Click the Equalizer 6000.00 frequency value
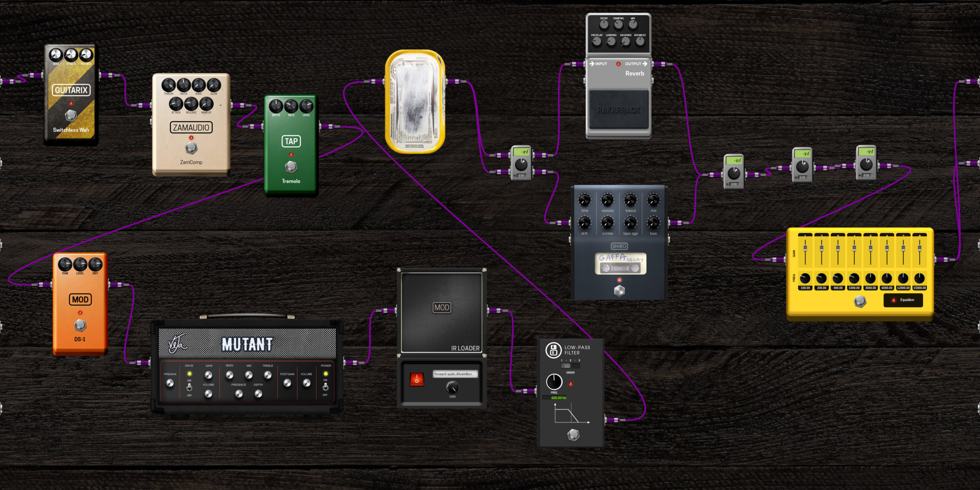 (x=887, y=288)
